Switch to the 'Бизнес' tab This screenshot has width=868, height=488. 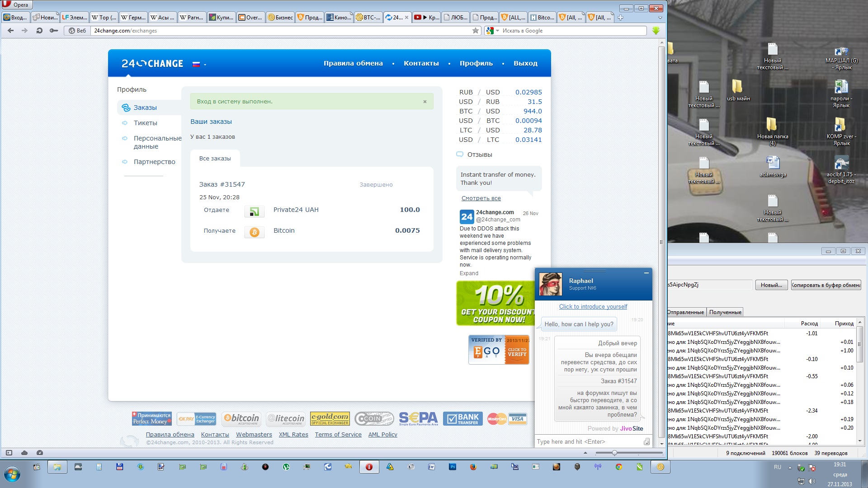coord(280,18)
